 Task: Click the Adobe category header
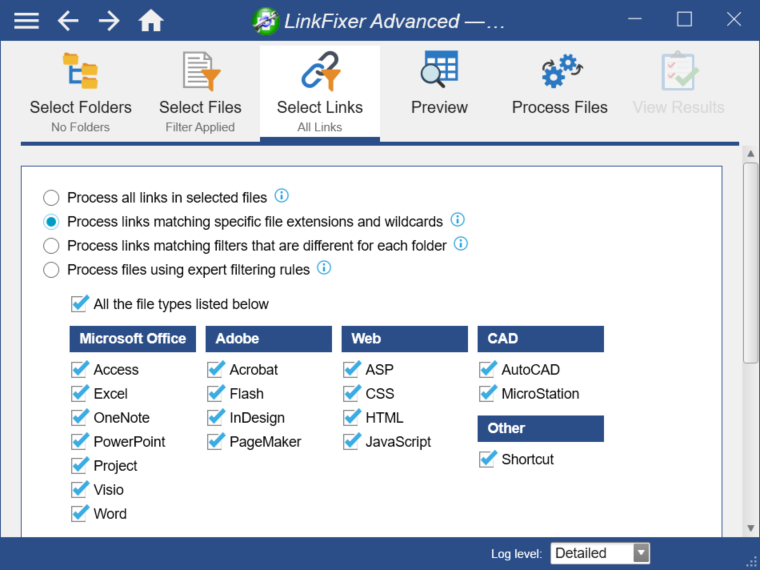pos(269,339)
